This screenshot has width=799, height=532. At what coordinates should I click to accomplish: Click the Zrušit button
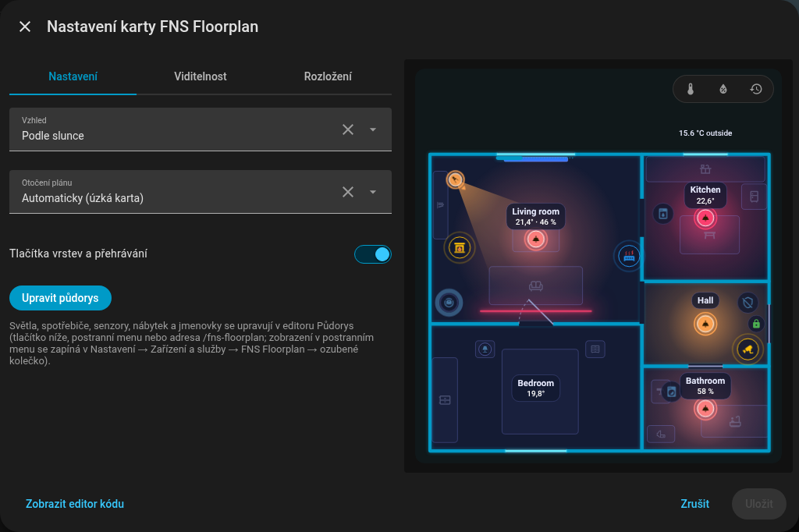(694, 503)
